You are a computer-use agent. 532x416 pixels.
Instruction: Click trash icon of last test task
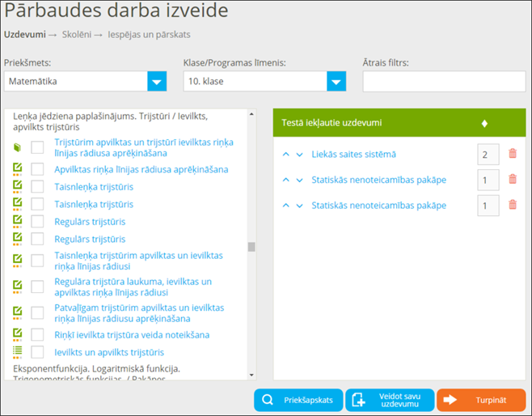pos(512,205)
